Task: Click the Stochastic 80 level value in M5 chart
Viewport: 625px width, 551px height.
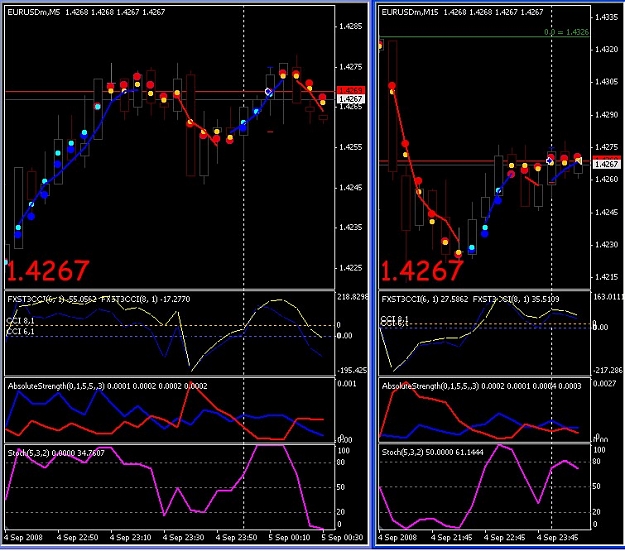Action: 341,462
